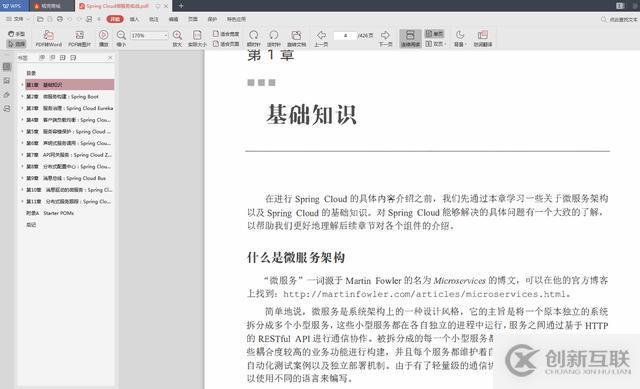The image size is (640, 389).
Task: Select the 后记 bookmark entry
Action: pyautogui.click(x=31, y=225)
